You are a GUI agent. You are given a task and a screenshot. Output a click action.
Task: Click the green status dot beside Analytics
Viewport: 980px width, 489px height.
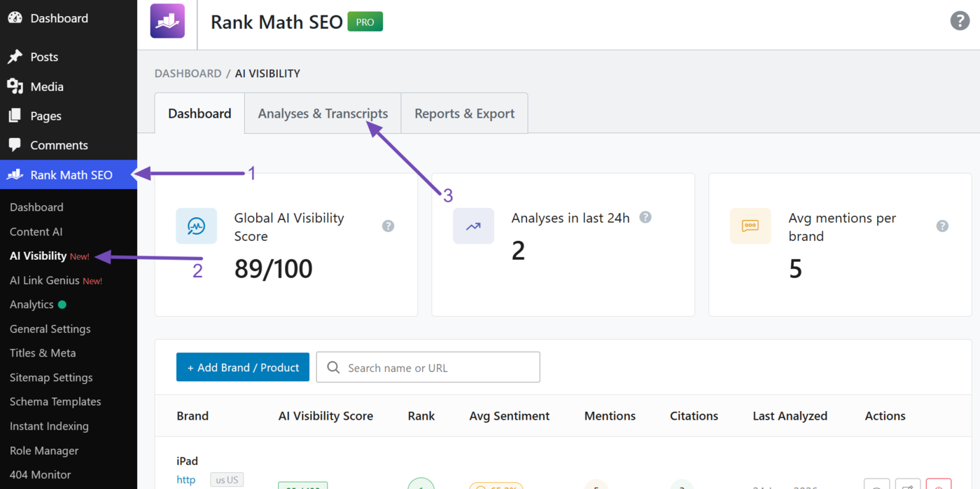[62, 305]
